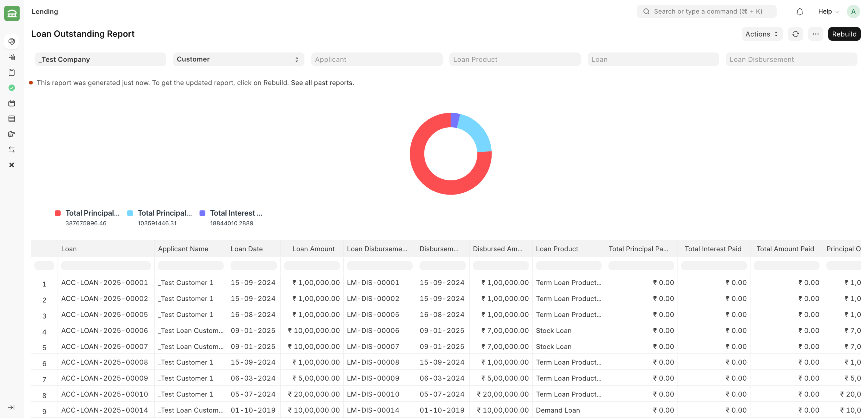Viewport: 868px width, 418px height.
Task: Click the user avatar A
Action: tap(853, 11)
